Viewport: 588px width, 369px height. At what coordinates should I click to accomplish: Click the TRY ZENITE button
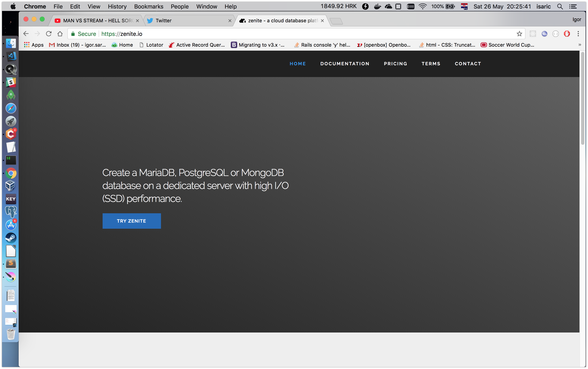point(132,221)
